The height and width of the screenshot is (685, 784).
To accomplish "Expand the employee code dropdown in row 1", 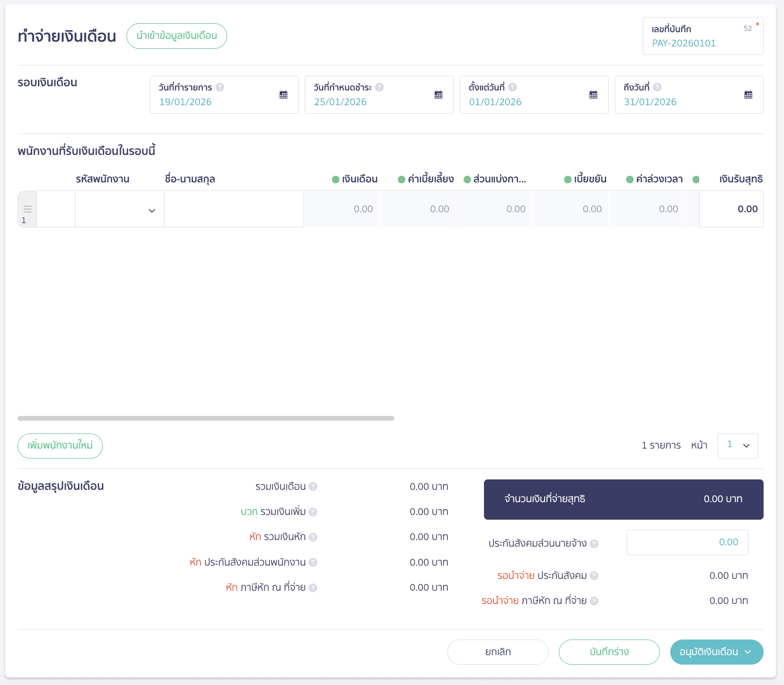I will click(152, 210).
